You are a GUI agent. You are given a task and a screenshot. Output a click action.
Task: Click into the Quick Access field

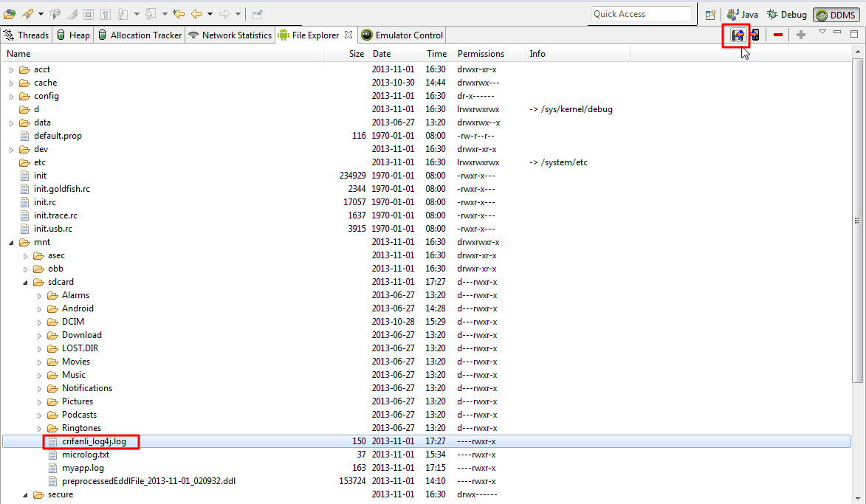click(642, 14)
